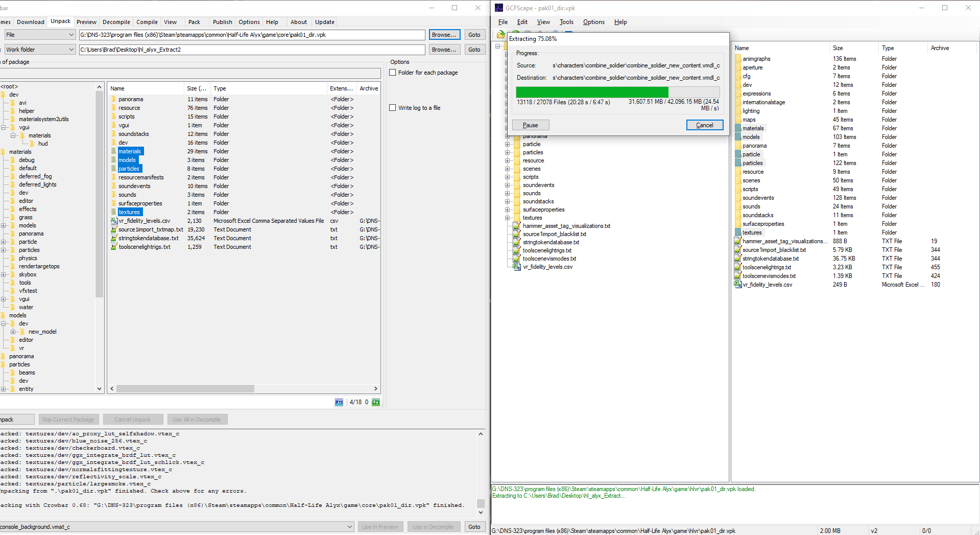Enable the Folder for each package option
The width and height of the screenshot is (980, 535).
pos(393,73)
